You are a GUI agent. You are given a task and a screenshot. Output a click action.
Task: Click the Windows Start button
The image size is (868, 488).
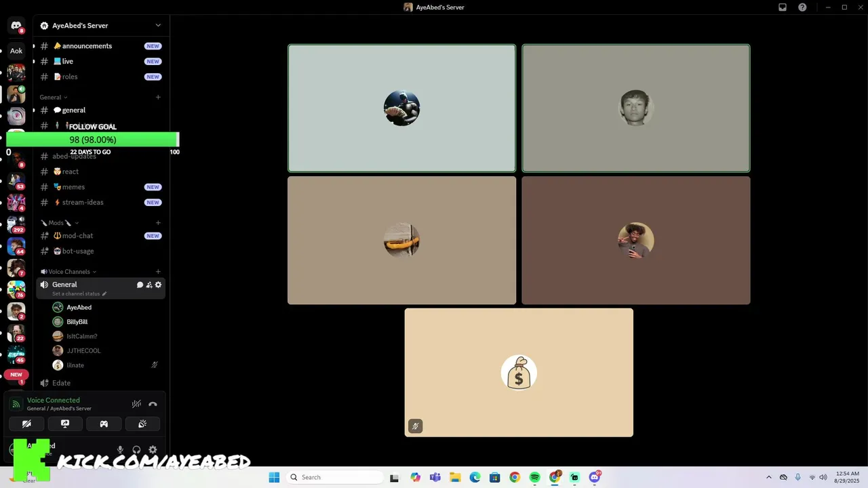(274, 477)
